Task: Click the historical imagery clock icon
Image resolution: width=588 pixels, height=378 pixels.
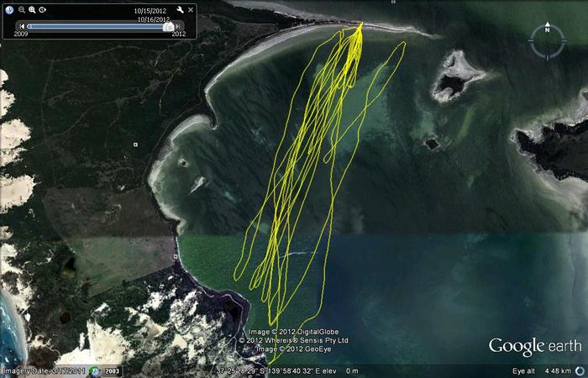Action: point(96,370)
